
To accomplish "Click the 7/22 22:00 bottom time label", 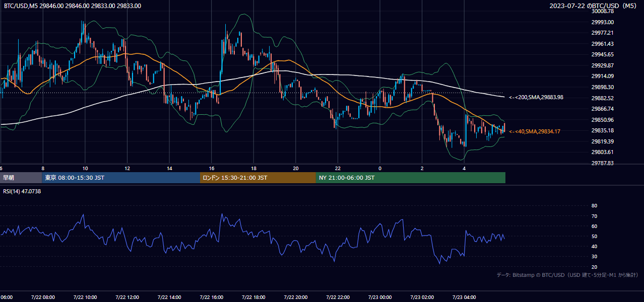I will click(x=338, y=297).
